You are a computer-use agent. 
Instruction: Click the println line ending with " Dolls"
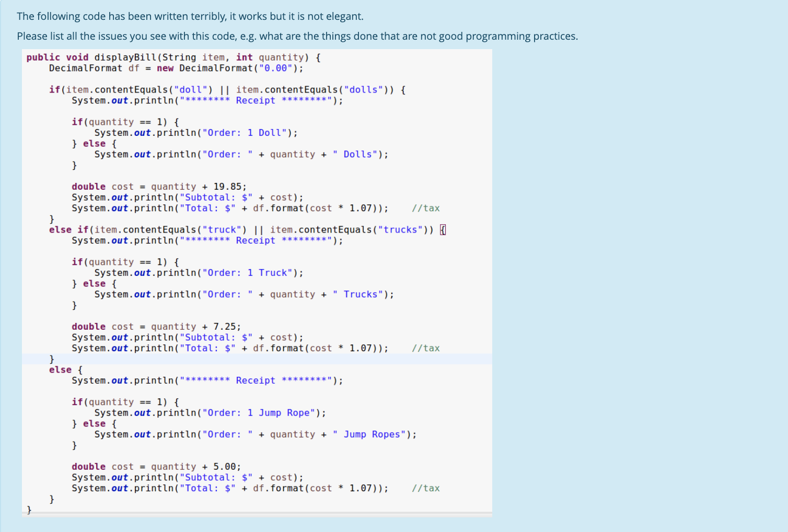[241, 154]
